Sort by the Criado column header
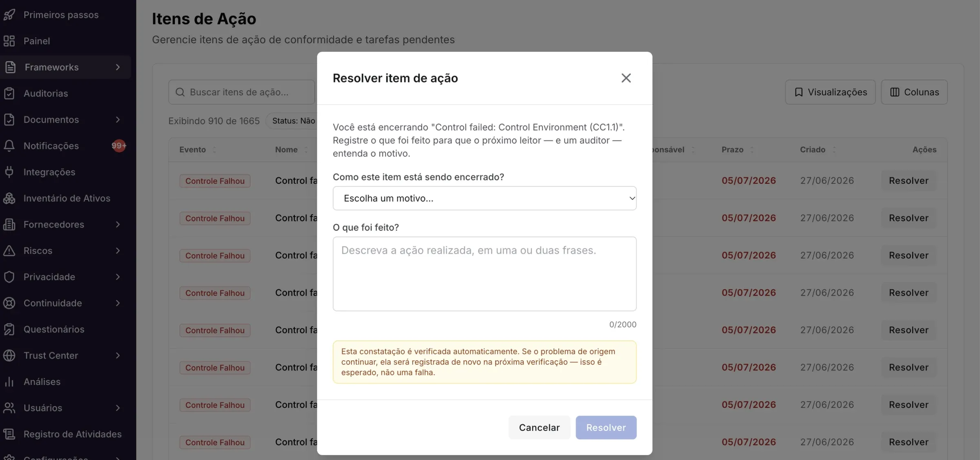Screen dimensions: 980x460 818,150
